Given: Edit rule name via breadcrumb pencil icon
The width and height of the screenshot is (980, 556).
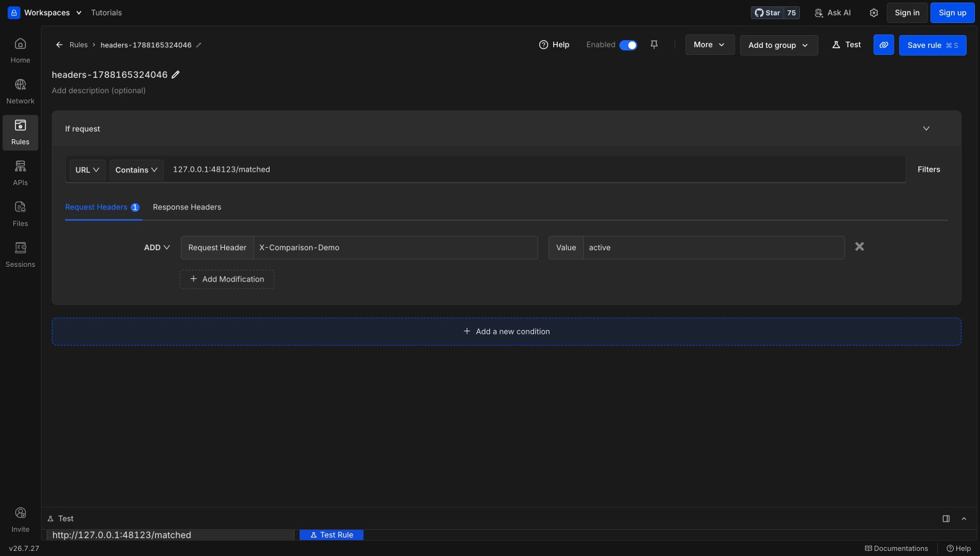Looking at the screenshot, I should tap(199, 45).
